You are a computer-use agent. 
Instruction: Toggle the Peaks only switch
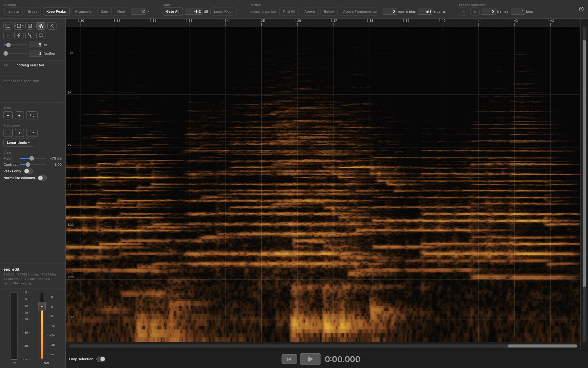[x=28, y=171]
